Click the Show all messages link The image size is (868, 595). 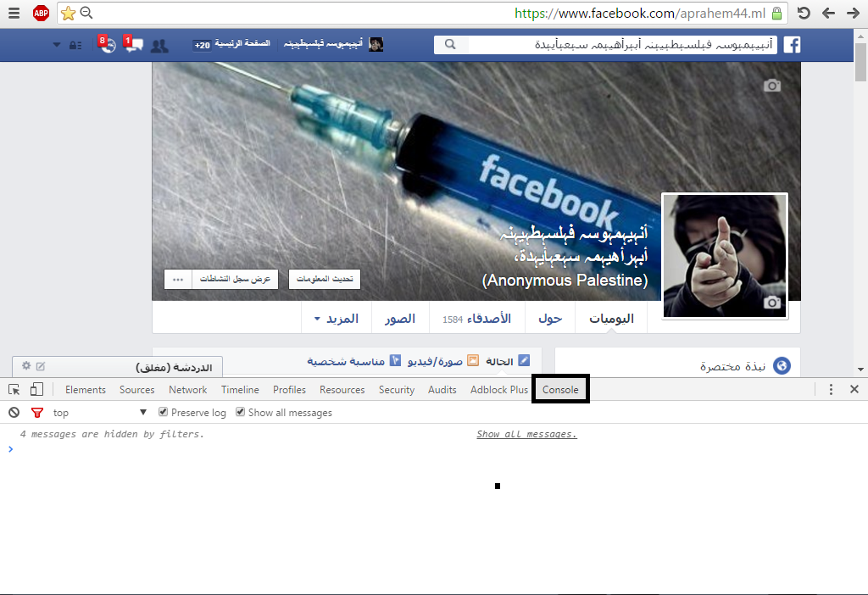(526, 434)
